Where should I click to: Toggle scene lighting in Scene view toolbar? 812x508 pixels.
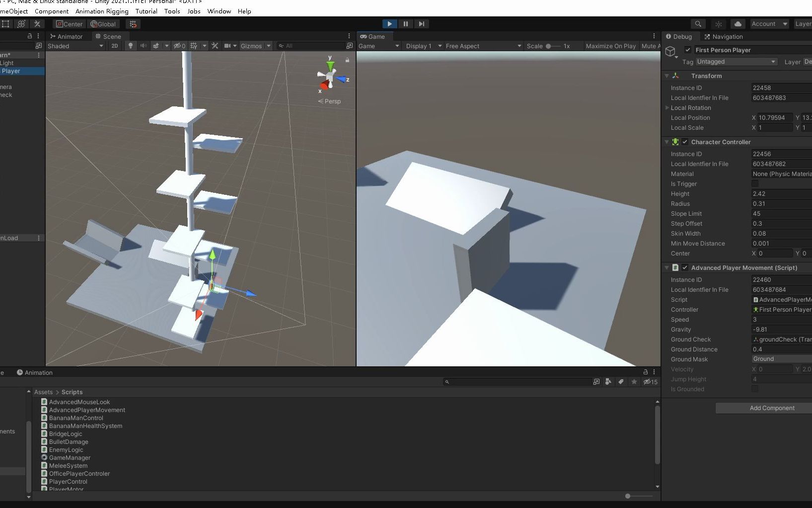click(131, 46)
